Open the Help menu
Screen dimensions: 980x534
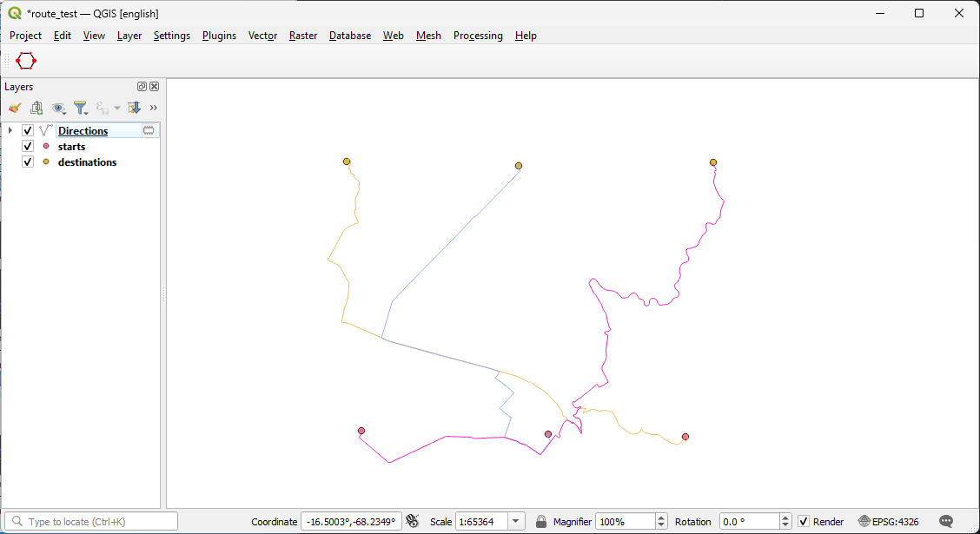click(526, 36)
